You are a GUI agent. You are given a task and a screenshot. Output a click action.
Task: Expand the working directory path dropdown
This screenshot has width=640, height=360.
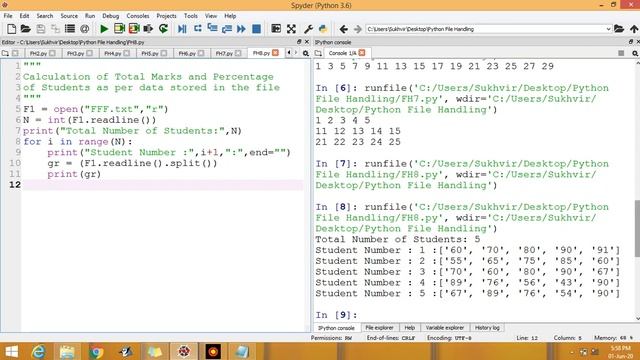pyautogui.click(x=608, y=29)
